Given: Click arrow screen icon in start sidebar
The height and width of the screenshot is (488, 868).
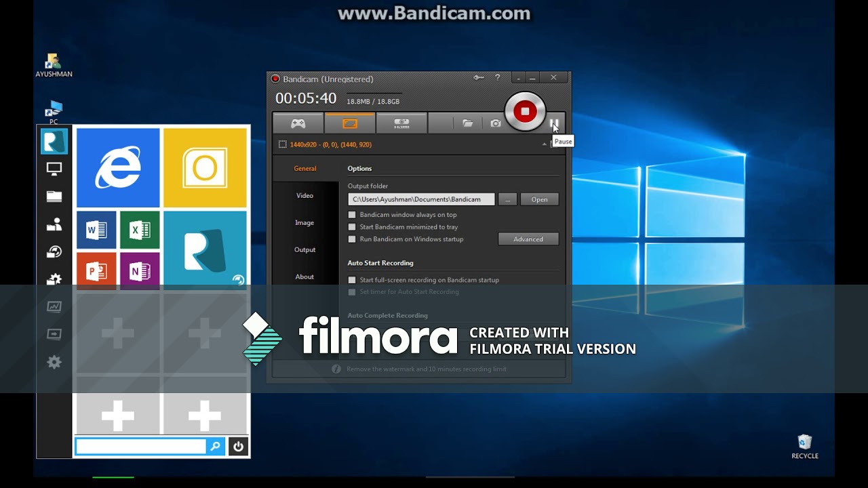Looking at the screenshot, I should point(54,334).
